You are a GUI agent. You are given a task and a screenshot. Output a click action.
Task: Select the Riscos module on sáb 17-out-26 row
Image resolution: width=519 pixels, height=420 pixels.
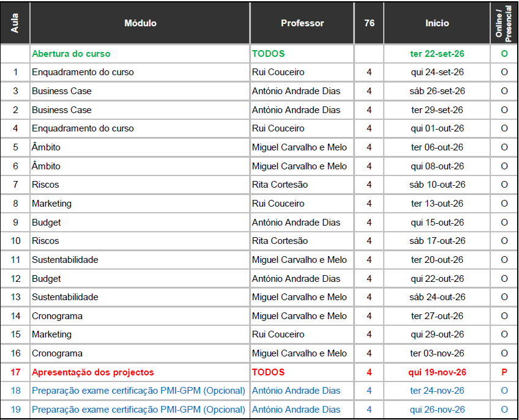[x=46, y=241]
